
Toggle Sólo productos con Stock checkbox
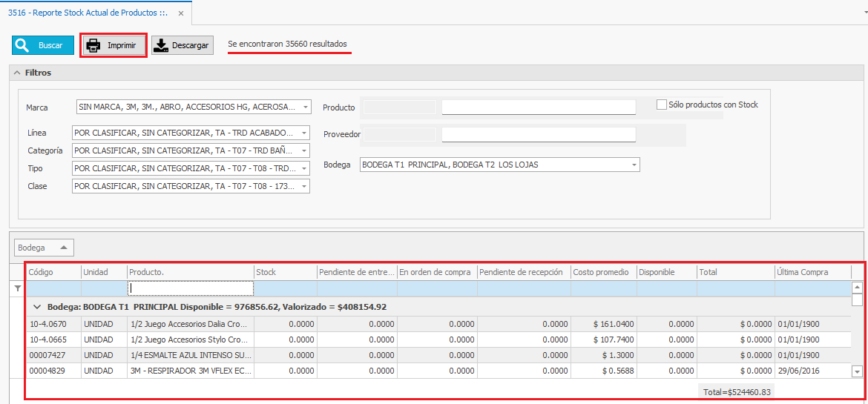[662, 105]
